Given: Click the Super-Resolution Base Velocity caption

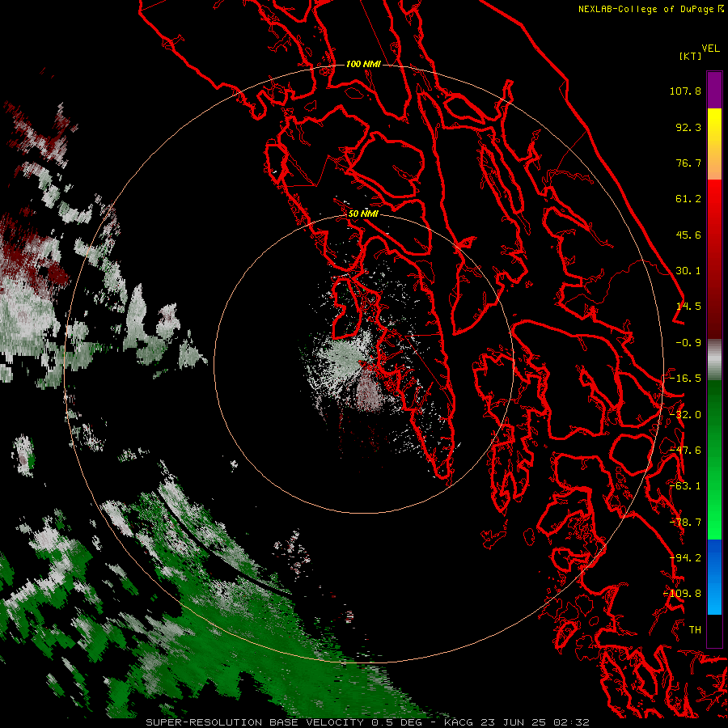Looking at the screenshot, I should pyautogui.click(x=368, y=722).
